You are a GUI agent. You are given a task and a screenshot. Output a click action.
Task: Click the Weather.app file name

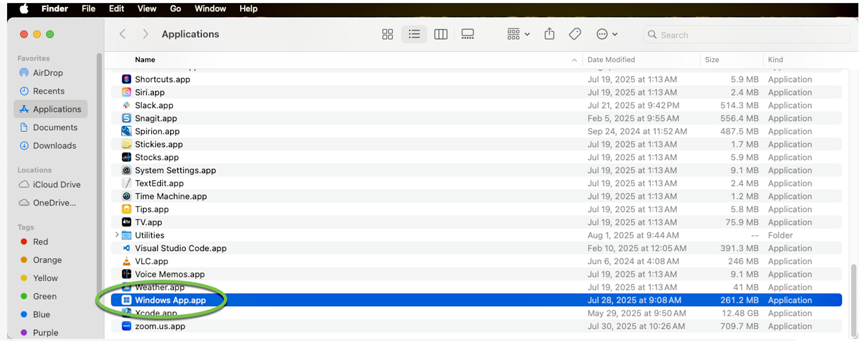point(160,287)
